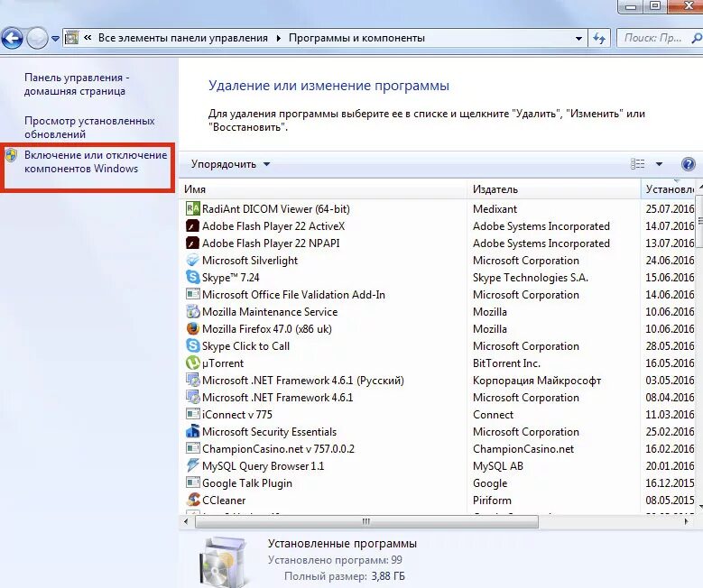This screenshot has width=703, height=588.
Task: Click the Adobe Flash Player 22 NPAPI icon
Action: coord(193,243)
